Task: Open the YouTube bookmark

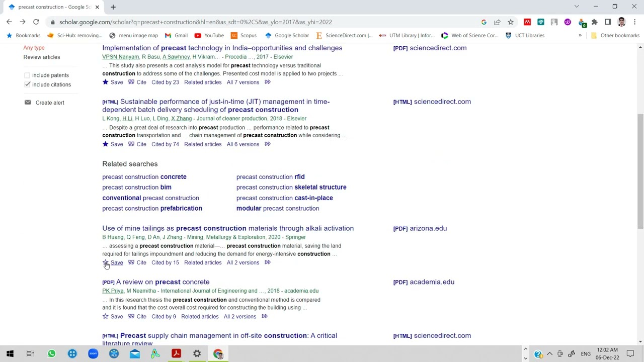Action: point(209,36)
